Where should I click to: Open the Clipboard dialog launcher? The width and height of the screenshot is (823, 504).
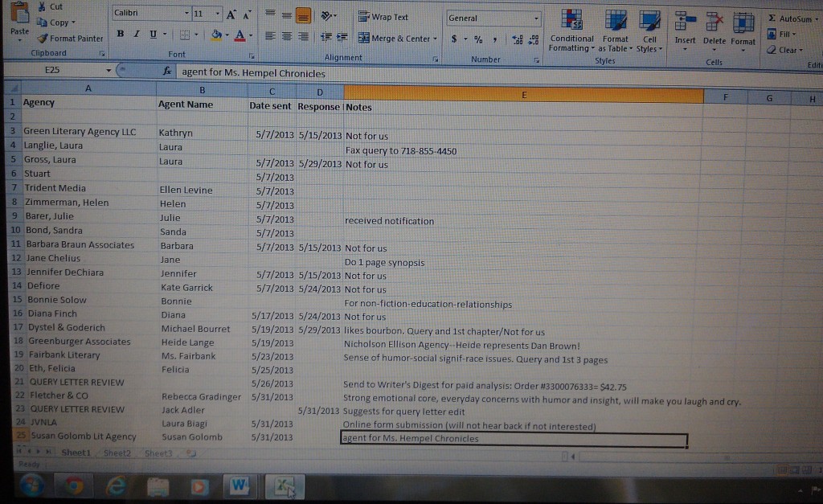102,54
